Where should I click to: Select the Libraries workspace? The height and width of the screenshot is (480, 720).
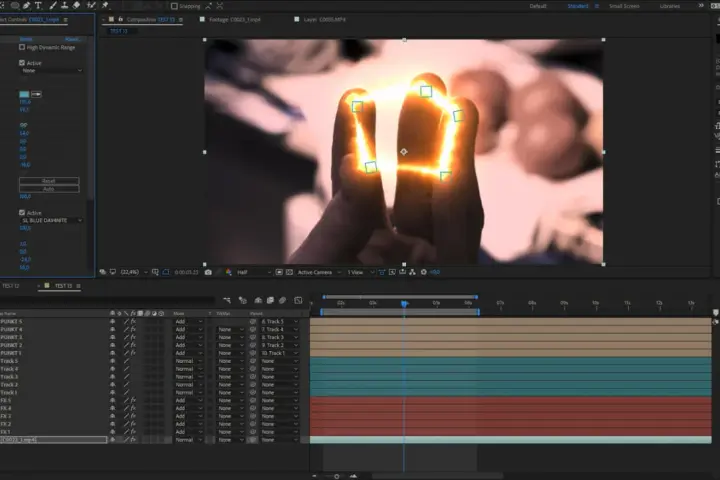click(x=670, y=6)
